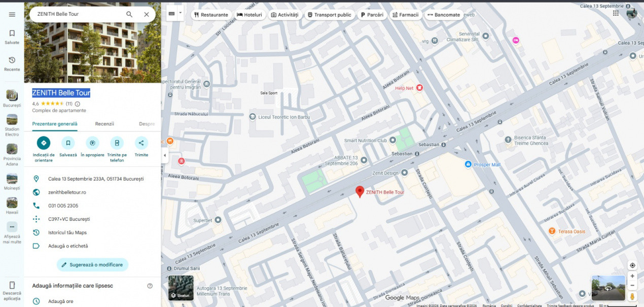Click the Trimite share button

[x=141, y=143]
